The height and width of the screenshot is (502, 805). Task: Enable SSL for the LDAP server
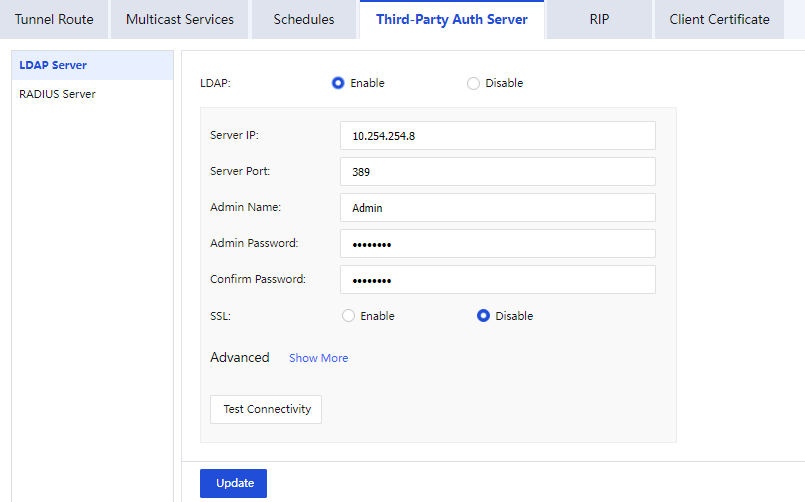[349, 316]
